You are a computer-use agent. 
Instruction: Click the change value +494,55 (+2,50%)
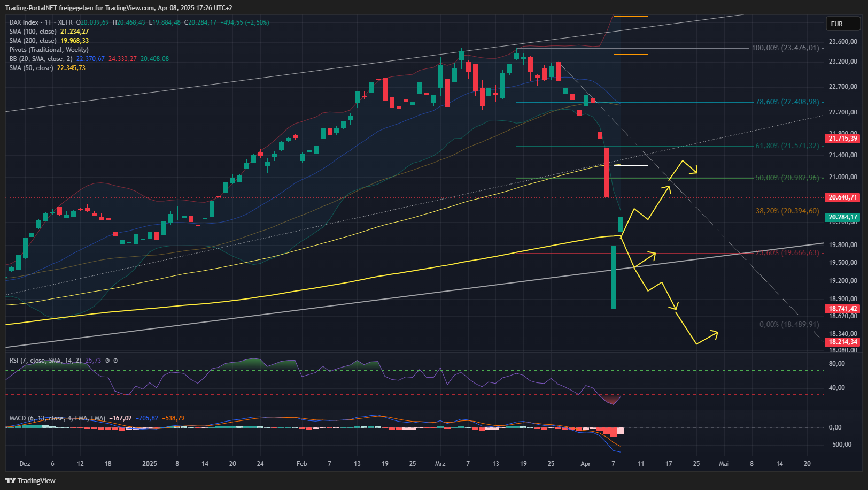(245, 22)
